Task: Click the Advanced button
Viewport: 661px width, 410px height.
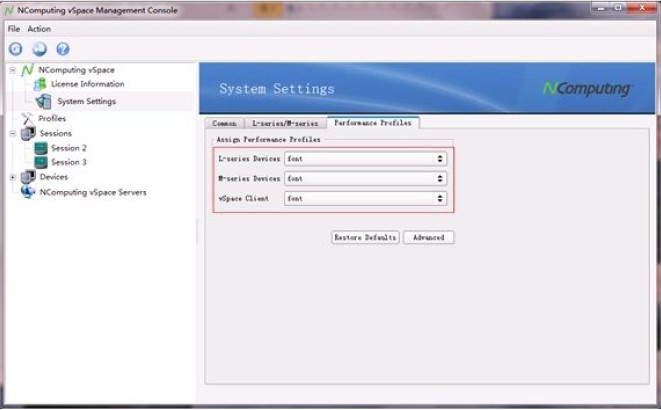Action: 429,238
